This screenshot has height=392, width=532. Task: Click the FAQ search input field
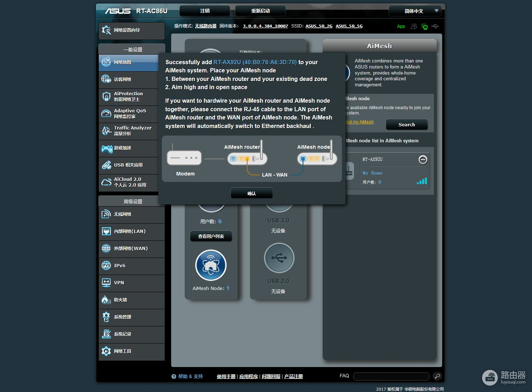(391, 376)
